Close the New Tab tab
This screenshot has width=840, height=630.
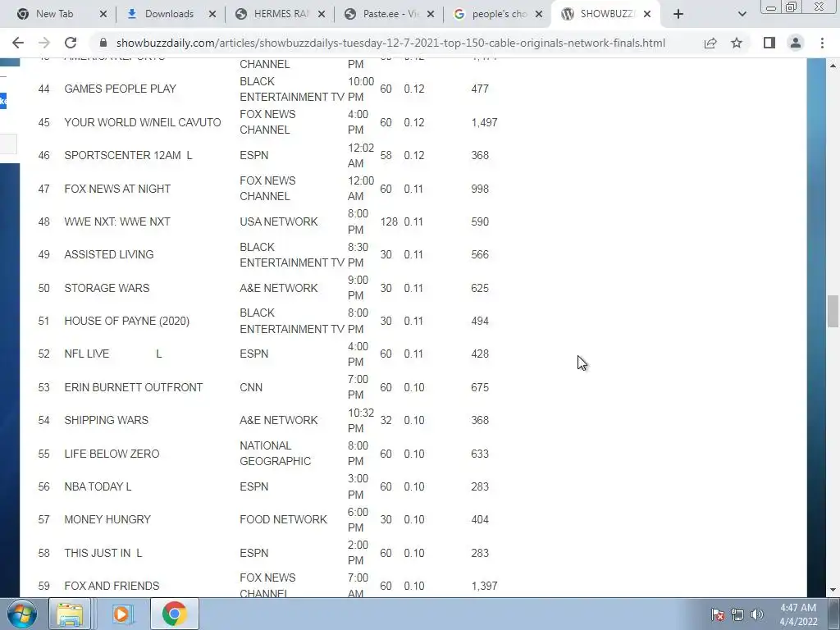[x=103, y=14]
